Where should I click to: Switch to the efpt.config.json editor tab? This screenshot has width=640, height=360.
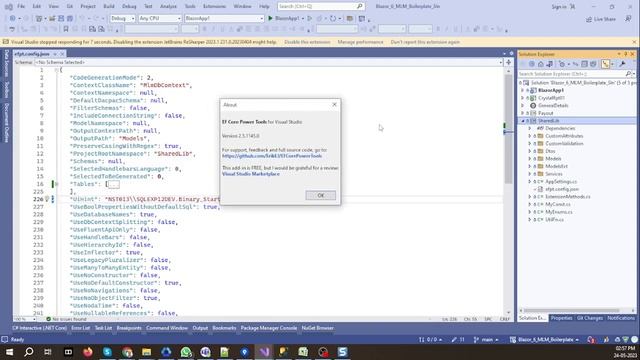(x=32, y=54)
